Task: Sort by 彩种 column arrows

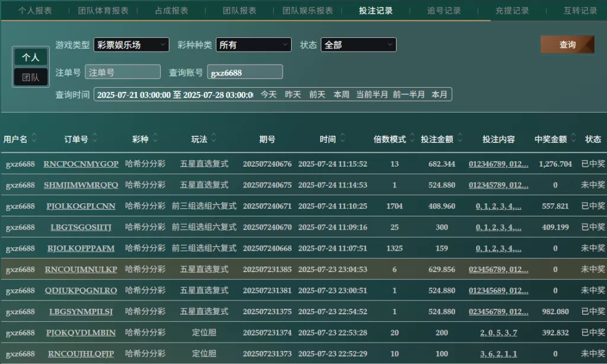Action: 155,138
